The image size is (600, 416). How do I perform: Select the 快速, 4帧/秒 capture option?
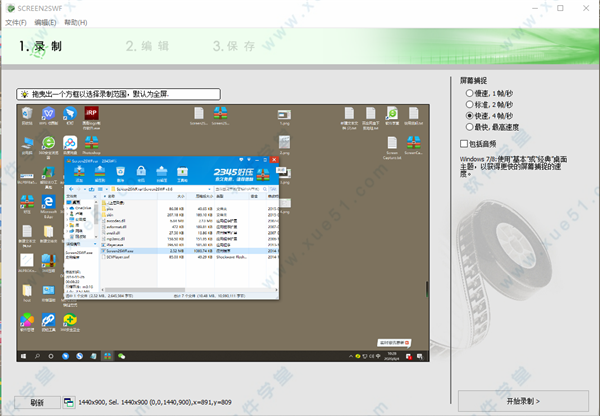click(x=489, y=116)
